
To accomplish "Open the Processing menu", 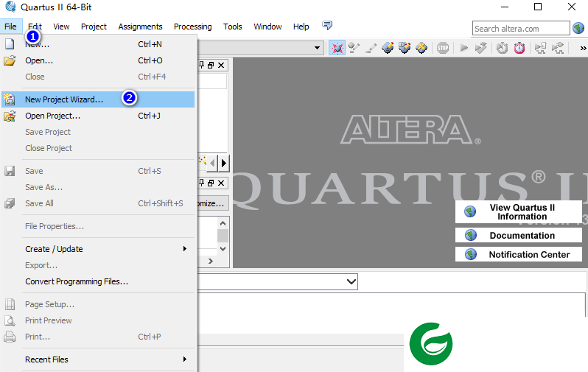I will click(x=193, y=27).
